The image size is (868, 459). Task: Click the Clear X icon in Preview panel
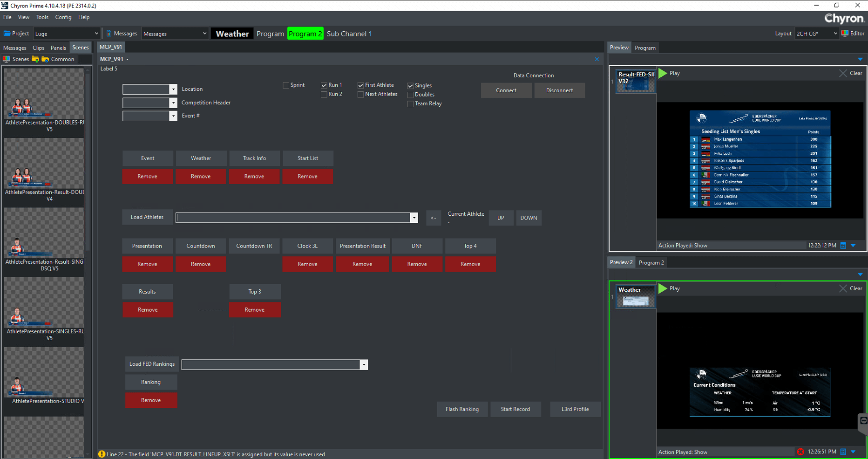tap(843, 73)
